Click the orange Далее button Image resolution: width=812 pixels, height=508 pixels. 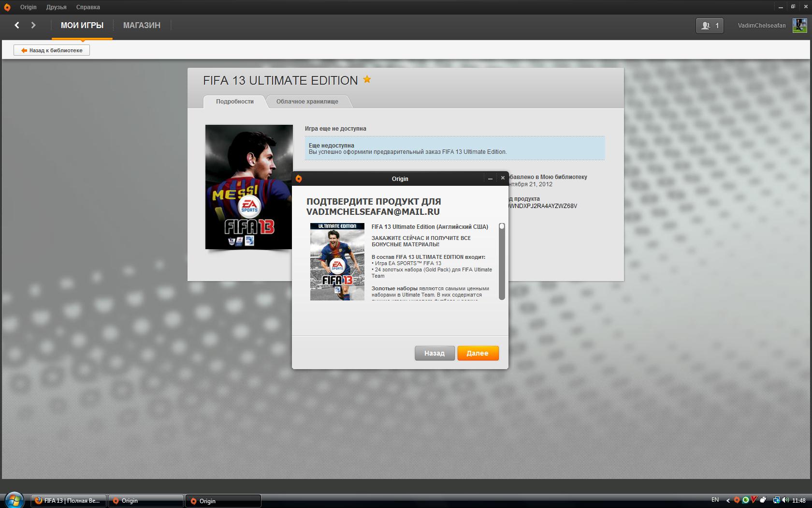pyautogui.click(x=478, y=353)
